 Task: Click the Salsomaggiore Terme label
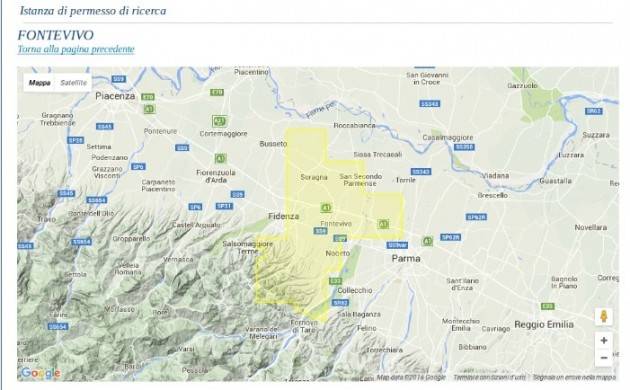pos(248,247)
